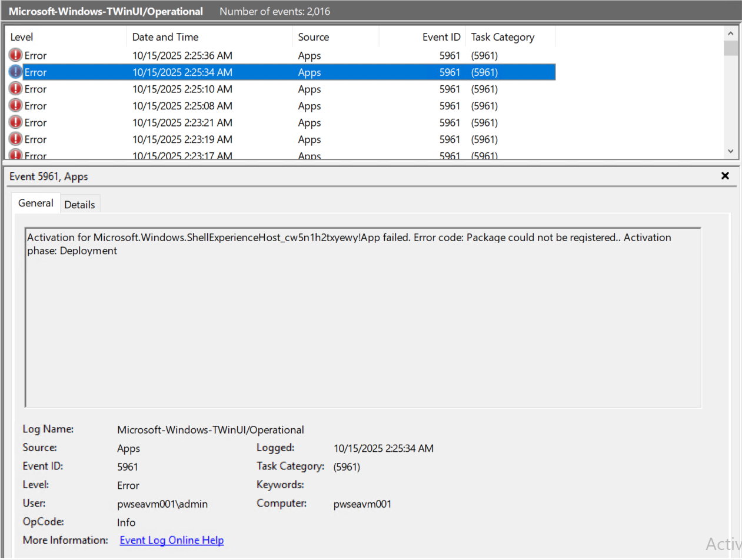Click the highlighted event's date 2:25:34 AM
This screenshot has width=742, height=560.
point(182,72)
